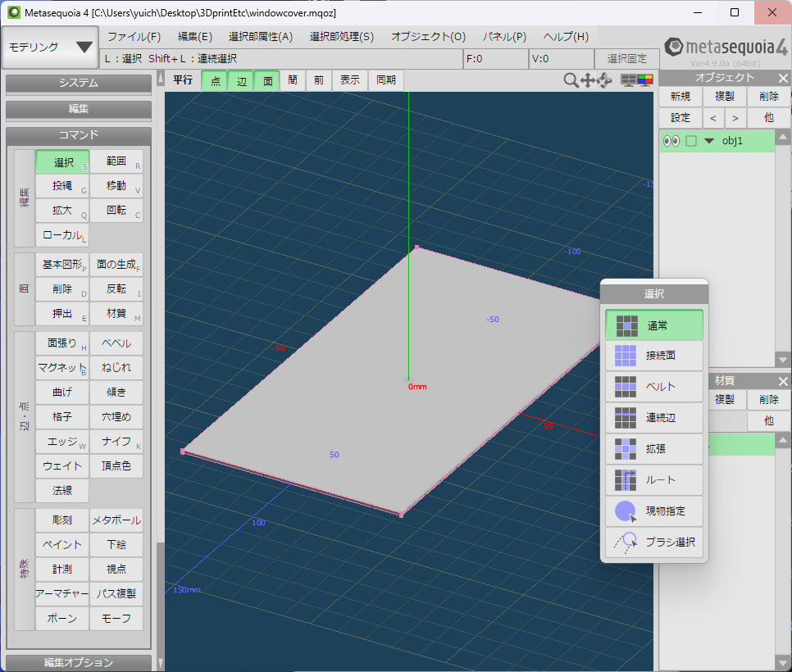Tick the lock checkbox beside obj1
The image size is (792, 672).
(x=691, y=141)
